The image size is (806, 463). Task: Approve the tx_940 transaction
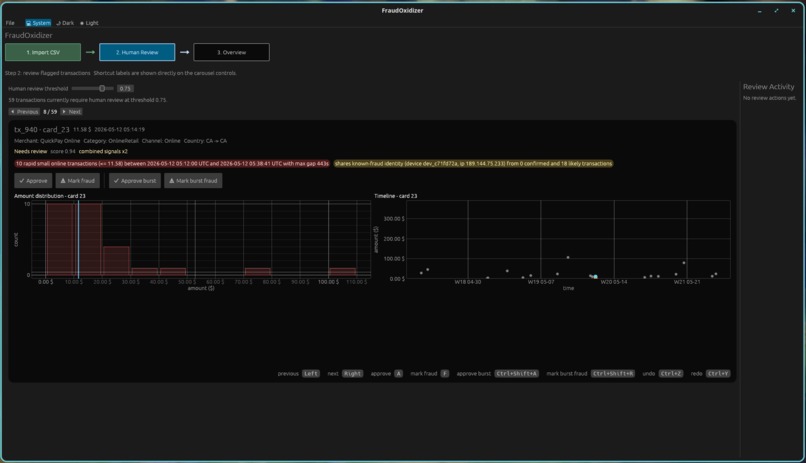point(33,181)
